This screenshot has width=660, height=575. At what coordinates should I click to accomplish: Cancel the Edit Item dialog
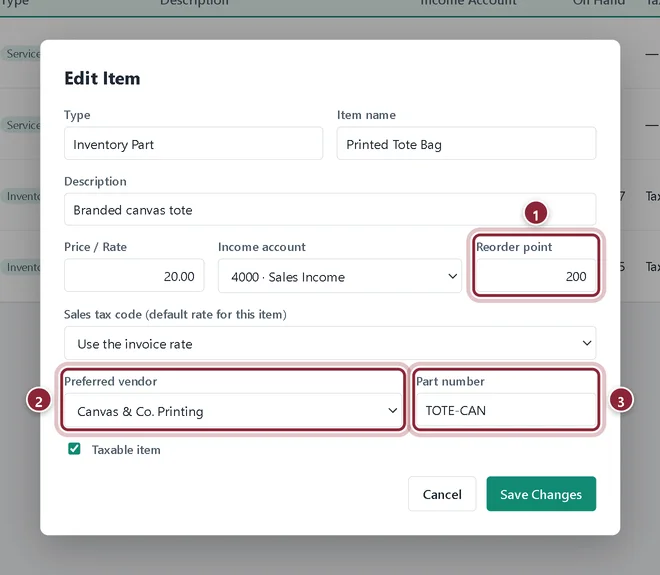tap(442, 494)
